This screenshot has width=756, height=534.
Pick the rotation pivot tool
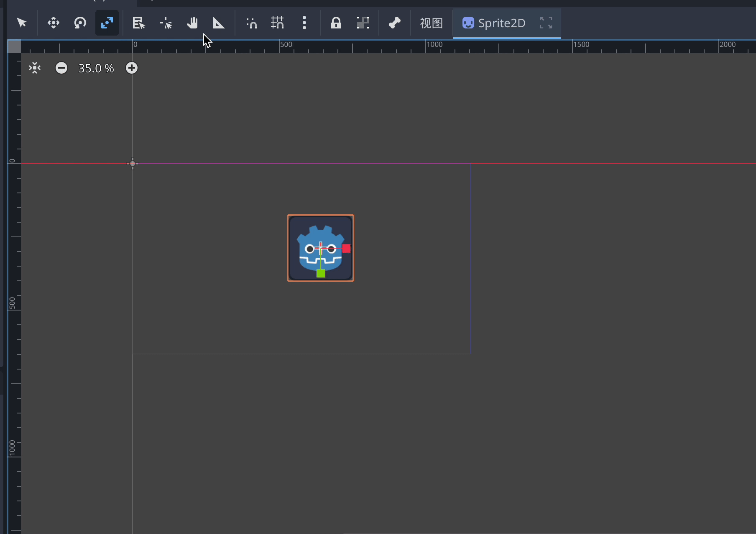point(166,23)
